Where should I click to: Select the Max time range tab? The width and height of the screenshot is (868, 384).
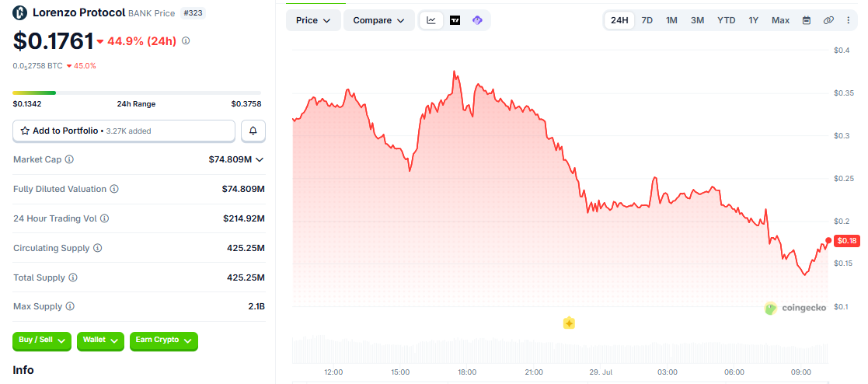(780, 20)
